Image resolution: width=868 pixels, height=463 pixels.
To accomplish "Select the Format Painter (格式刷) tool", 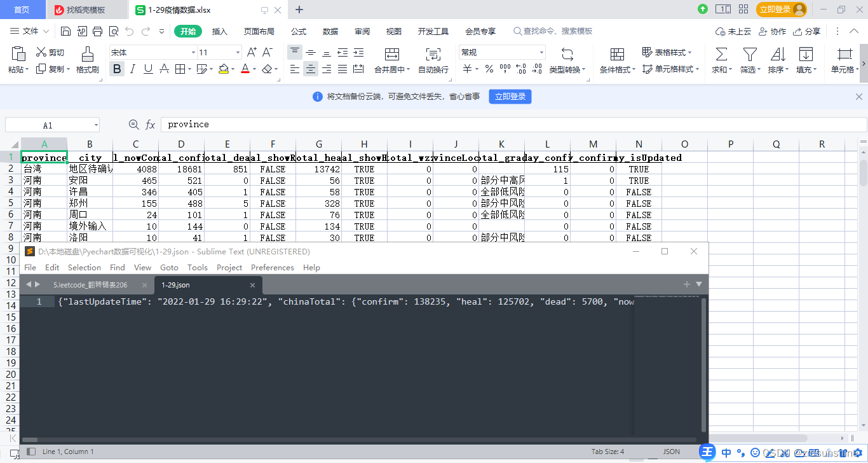I will (88, 60).
